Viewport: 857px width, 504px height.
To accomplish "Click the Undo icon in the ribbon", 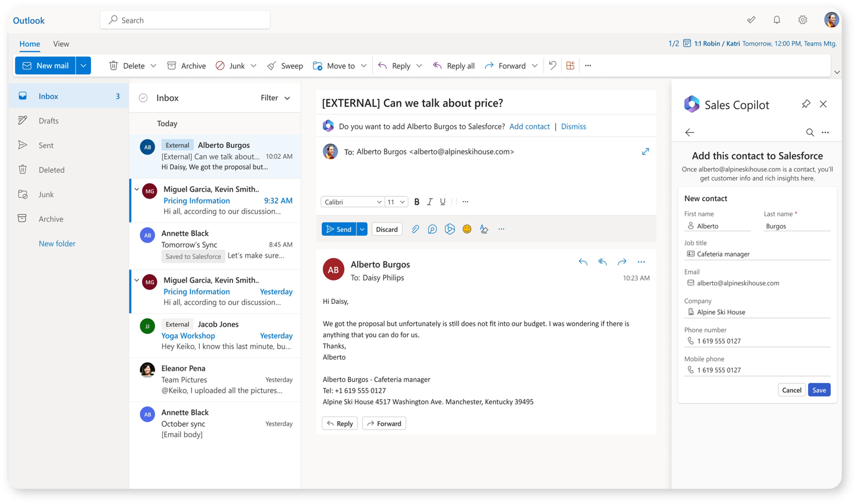I will [552, 66].
